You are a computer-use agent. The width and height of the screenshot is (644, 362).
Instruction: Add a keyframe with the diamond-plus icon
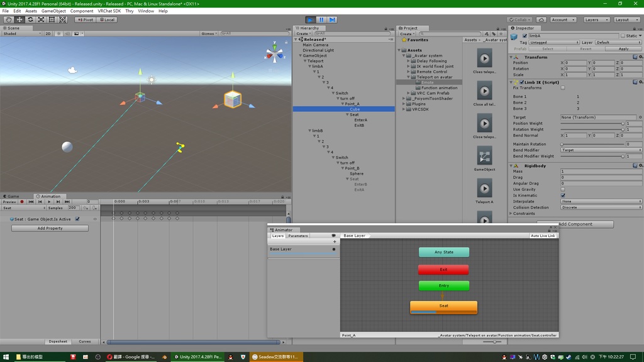pos(86,208)
